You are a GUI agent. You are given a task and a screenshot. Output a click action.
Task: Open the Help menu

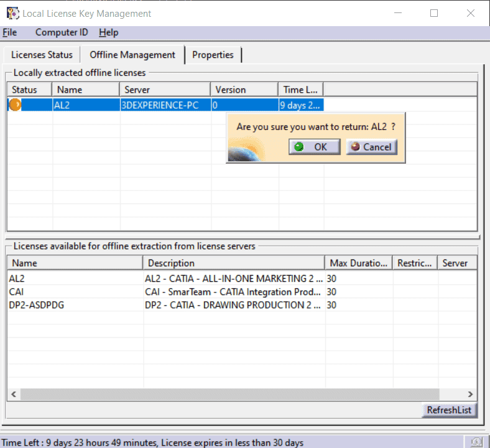click(108, 32)
